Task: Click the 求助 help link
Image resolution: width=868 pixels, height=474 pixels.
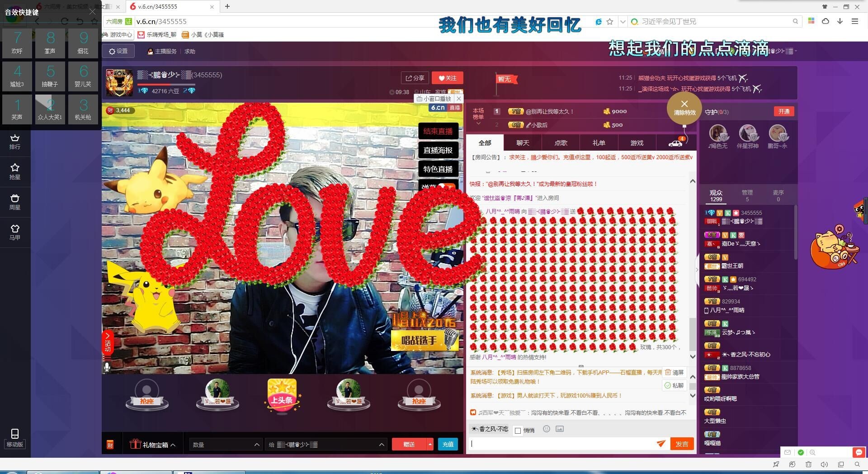Action: click(x=190, y=52)
